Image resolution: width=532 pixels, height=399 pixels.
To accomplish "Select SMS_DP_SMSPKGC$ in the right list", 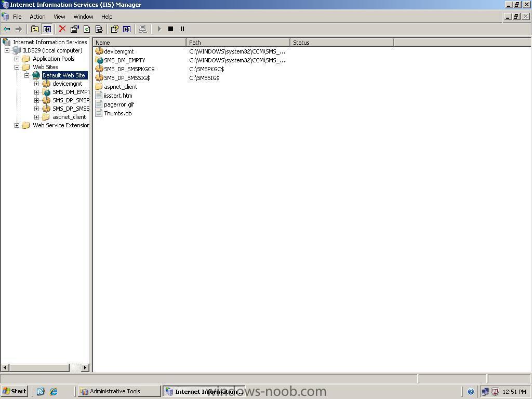I will 129,69.
